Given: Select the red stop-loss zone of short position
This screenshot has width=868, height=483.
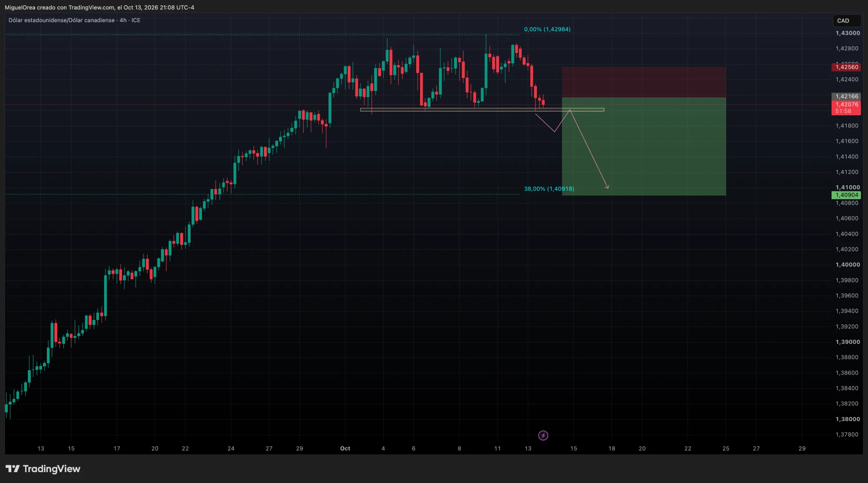Looking at the screenshot, I should (x=644, y=82).
